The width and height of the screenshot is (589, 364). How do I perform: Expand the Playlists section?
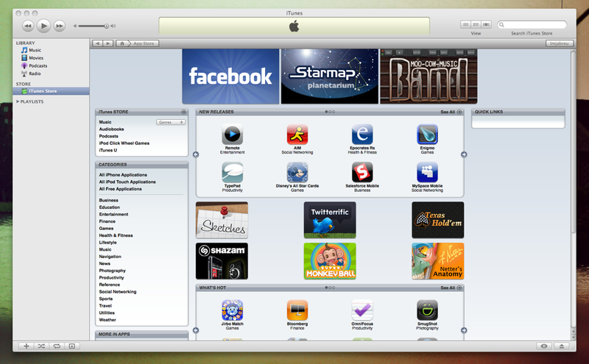click(18, 101)
